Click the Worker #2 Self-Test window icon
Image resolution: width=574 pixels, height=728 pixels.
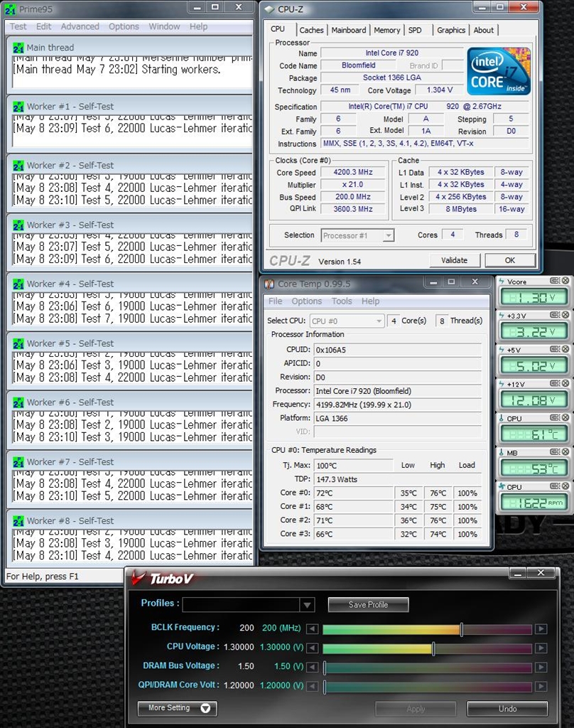pos(18,166)
